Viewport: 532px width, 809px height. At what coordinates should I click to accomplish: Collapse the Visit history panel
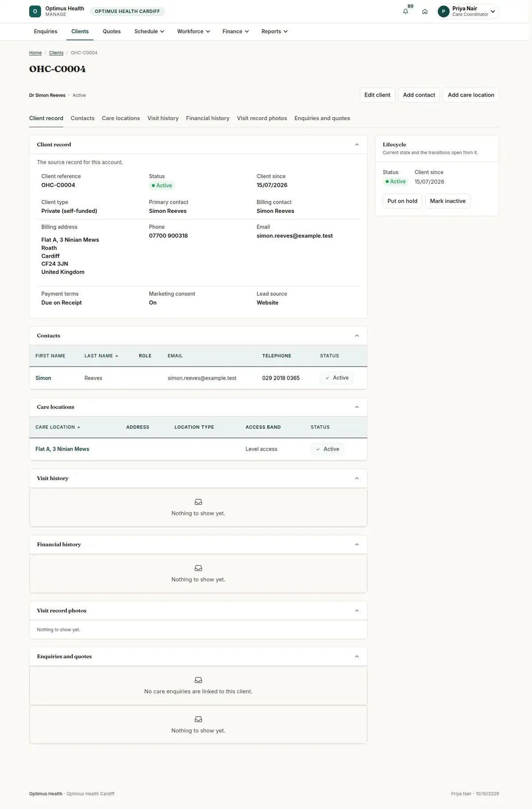(357, 478)
